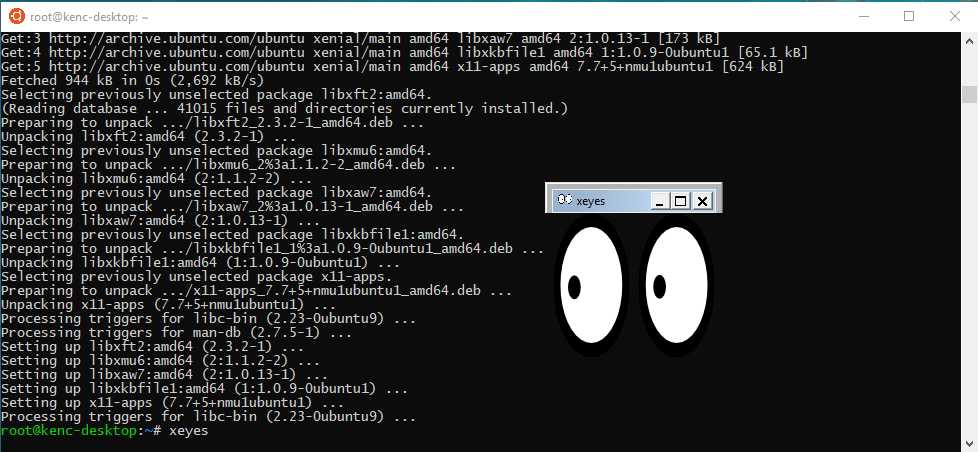This screenshot has width=978, height=452.
Task: Click the scrollbar up arrow in terminal
Action: click(x=969, y=39)
